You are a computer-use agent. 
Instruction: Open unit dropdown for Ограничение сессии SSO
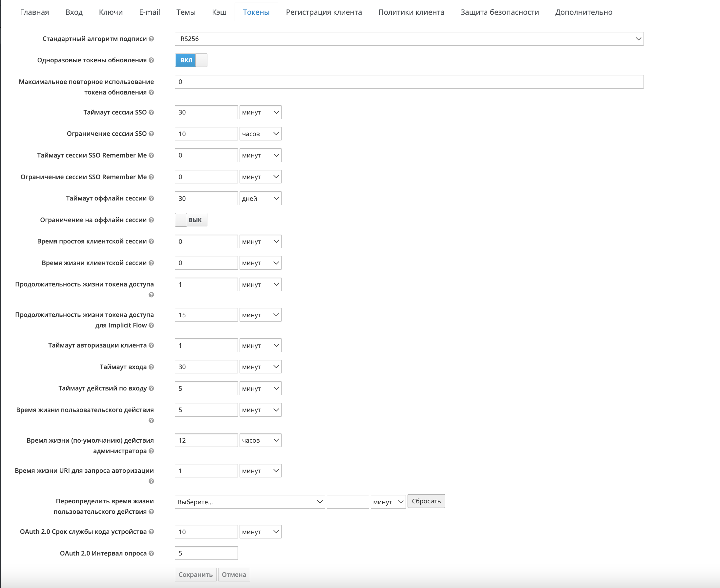[x=260, y=134]
